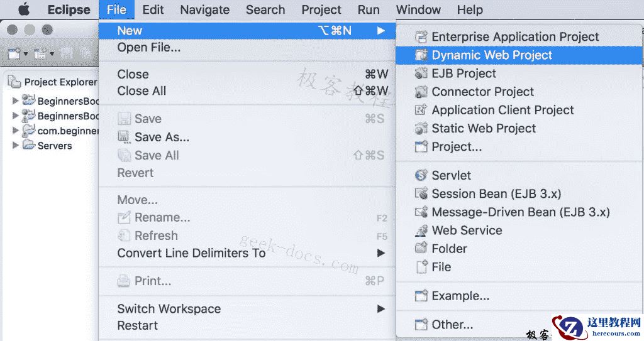Select the Servers tree item label
Image resolution: width=644 pixels, height=341 pixels.
pos(55,146)
